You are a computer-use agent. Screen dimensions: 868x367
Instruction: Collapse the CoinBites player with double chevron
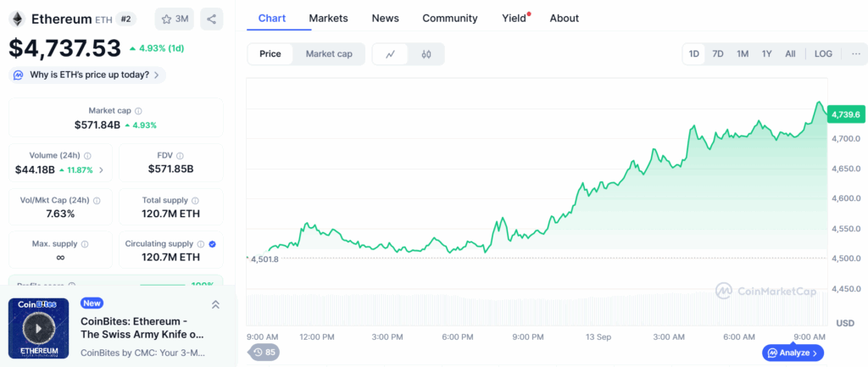coord(215,304)
